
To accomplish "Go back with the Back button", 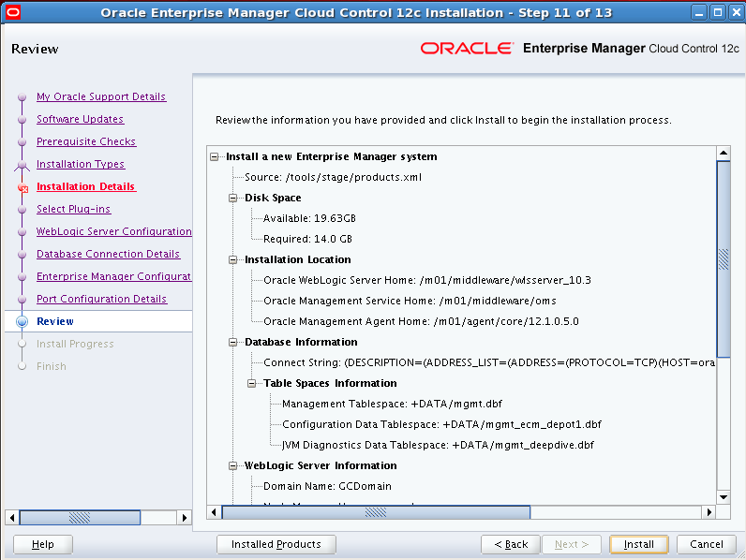I will [x=511, y=544].
